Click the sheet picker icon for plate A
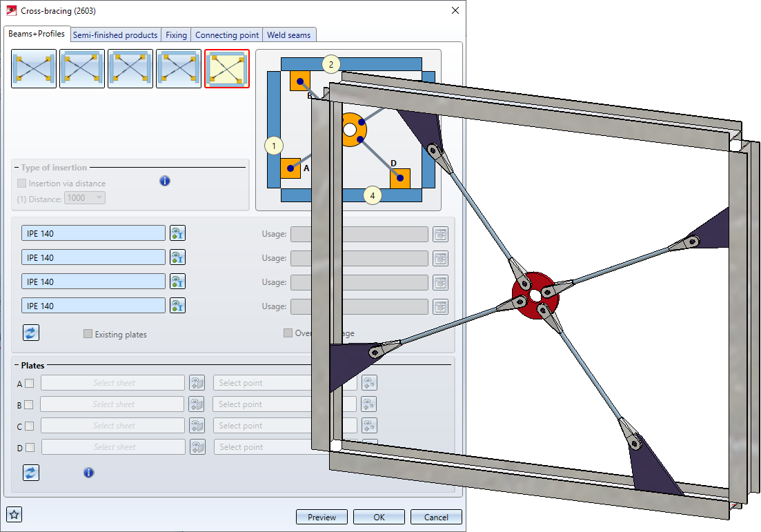This screenshot has width=761, height=532. tap(197, 383)
